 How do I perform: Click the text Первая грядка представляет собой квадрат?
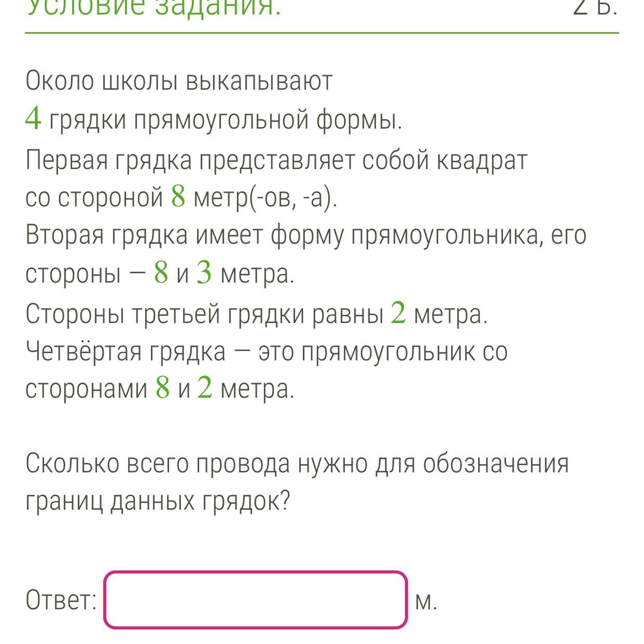tap(277, 160)
